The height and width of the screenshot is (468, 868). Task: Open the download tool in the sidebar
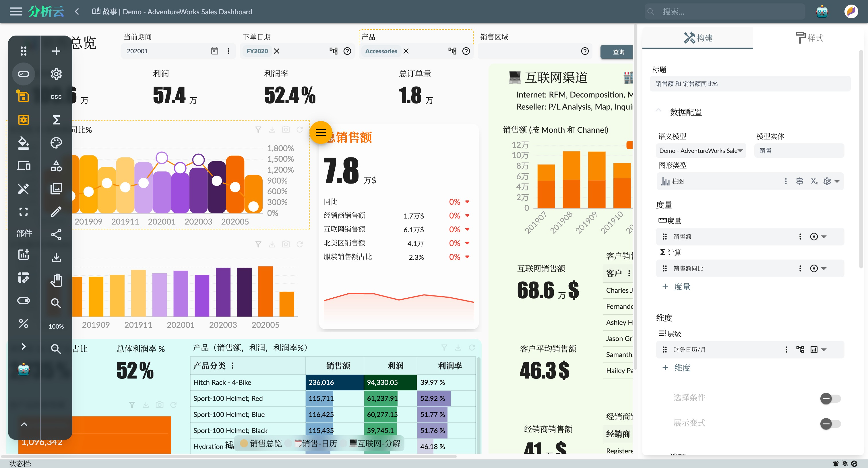tap(56, 257)
